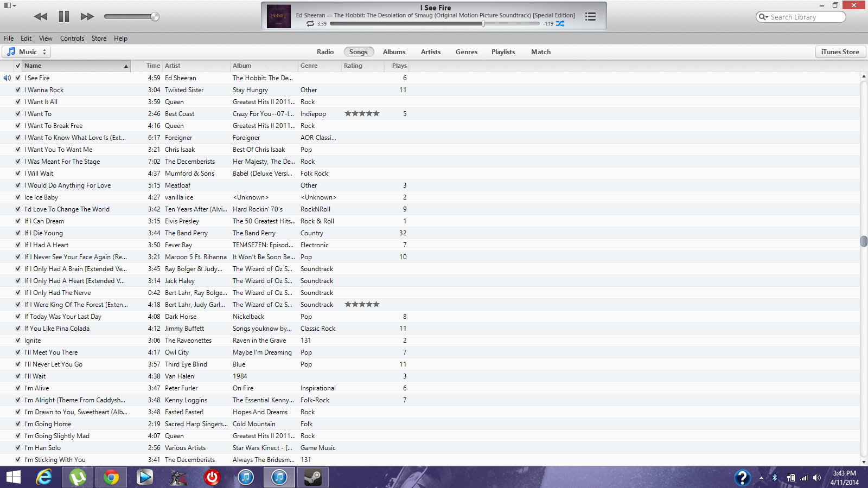This screenshot has height=488, width=868.
Task: Sort songs by Artist column
Action: [196, 66]
